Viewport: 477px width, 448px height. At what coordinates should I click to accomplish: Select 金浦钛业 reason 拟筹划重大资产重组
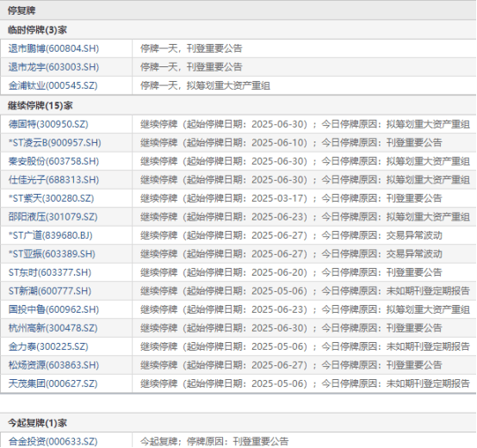228,85
